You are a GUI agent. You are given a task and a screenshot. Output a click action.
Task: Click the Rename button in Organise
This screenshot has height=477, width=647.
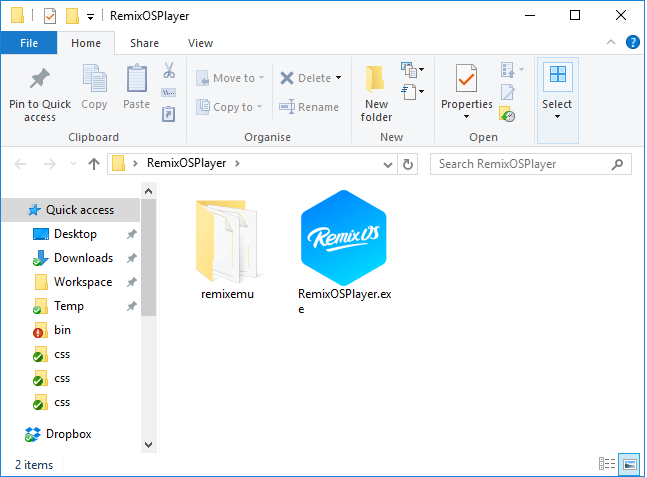[x=309, y=107]
